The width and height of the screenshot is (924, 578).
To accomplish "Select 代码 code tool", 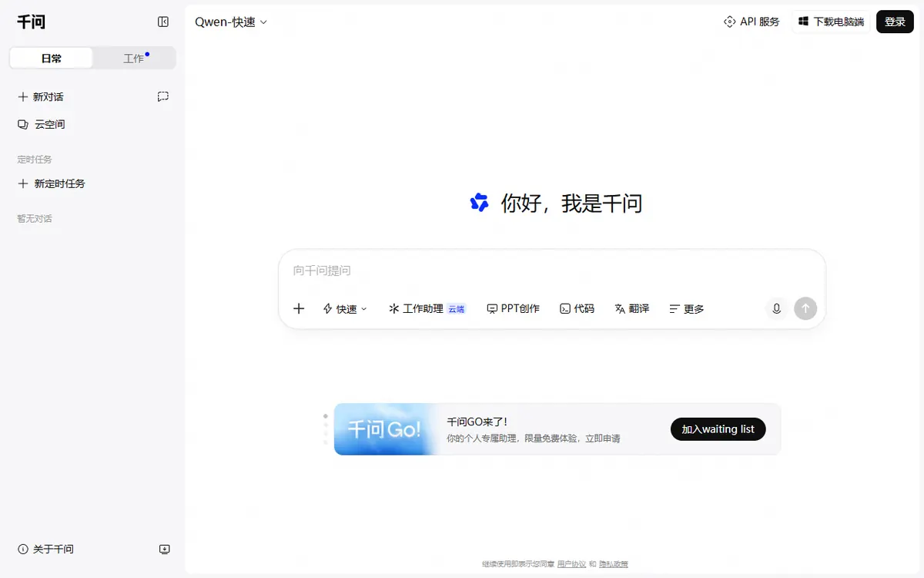I will pyautogui.click(x=577, y=308).
